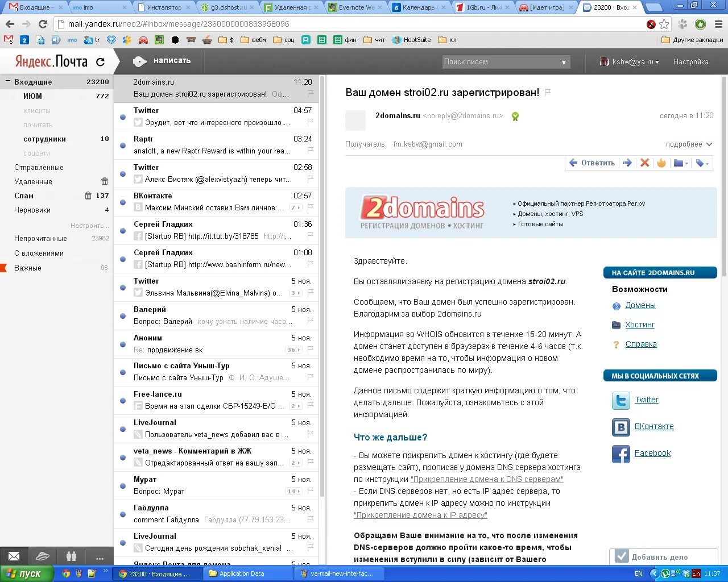The width and height of the screenshot is (728, 582).
Task: Click the Хостинг link in sidebar
Action: point(640,325)
